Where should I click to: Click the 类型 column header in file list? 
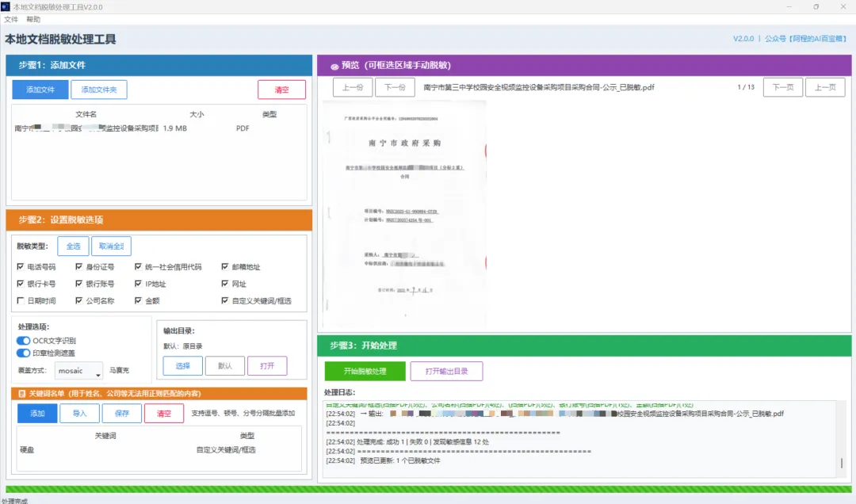(x=269, y=114)
